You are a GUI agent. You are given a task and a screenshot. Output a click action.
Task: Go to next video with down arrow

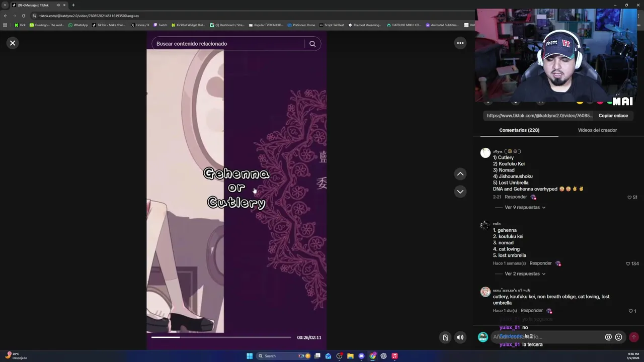[x=460, y=192]
